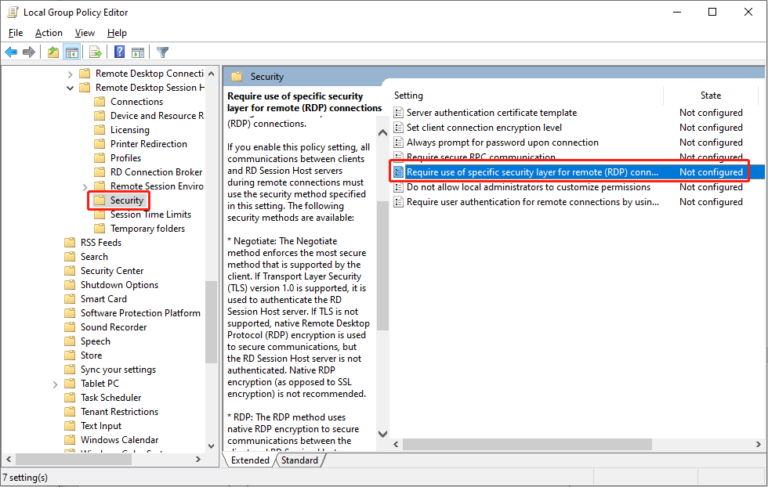
Task: Click tree pane vertical scrollbar up arrow
Action: click(x=211, y=73)
